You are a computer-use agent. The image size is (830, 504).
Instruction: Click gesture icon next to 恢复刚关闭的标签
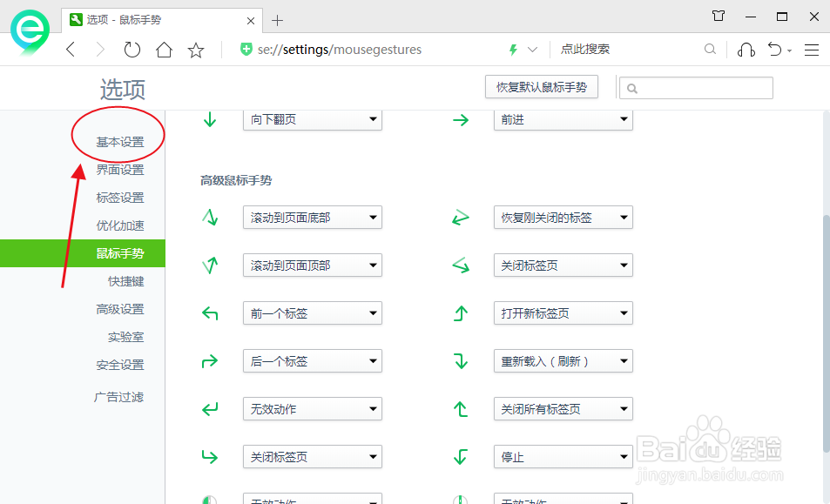pyautogui.click(x=461, y=218)
